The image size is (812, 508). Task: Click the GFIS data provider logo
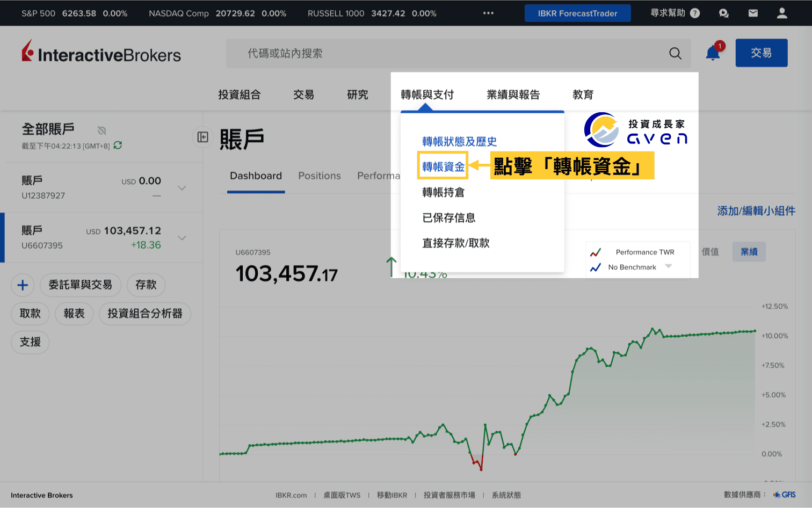pos(785,495)
